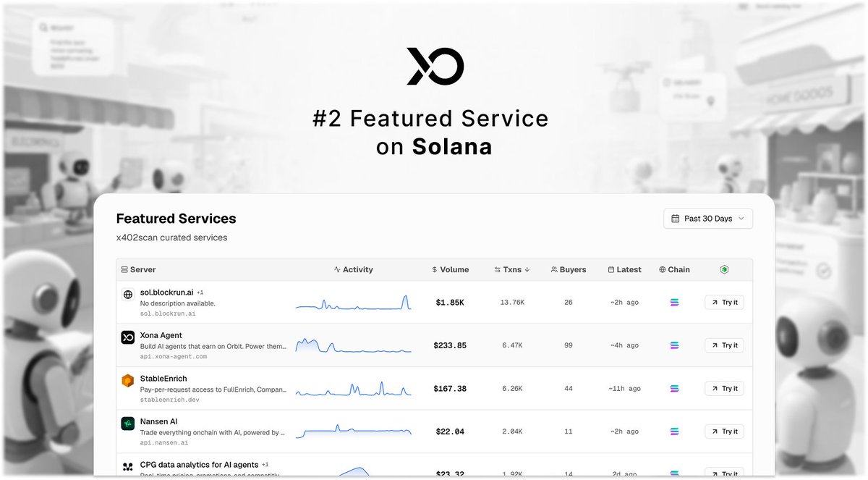Open CPG data analytics for AI agents

coord(200,465)
